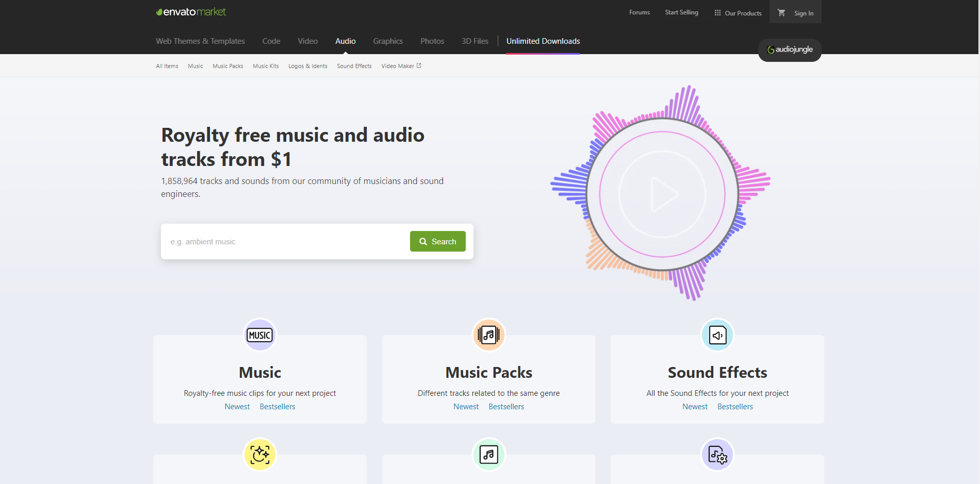Image resolution: width=980 pixels, height=484 pixels.
Task: Click 'All the Sound Effects for your next project' text
Action: point(717,393)
